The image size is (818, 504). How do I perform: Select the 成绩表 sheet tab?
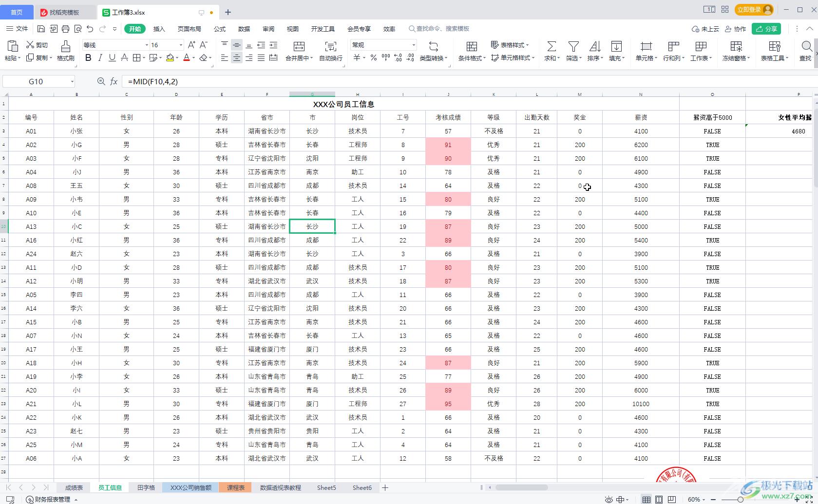[x=74, y=487]
